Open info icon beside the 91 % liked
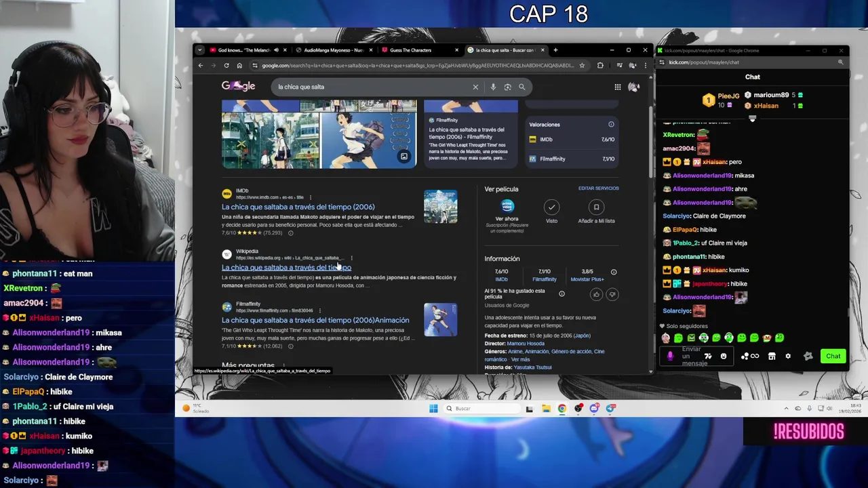The image size is (868, 488). coord(561,293)
